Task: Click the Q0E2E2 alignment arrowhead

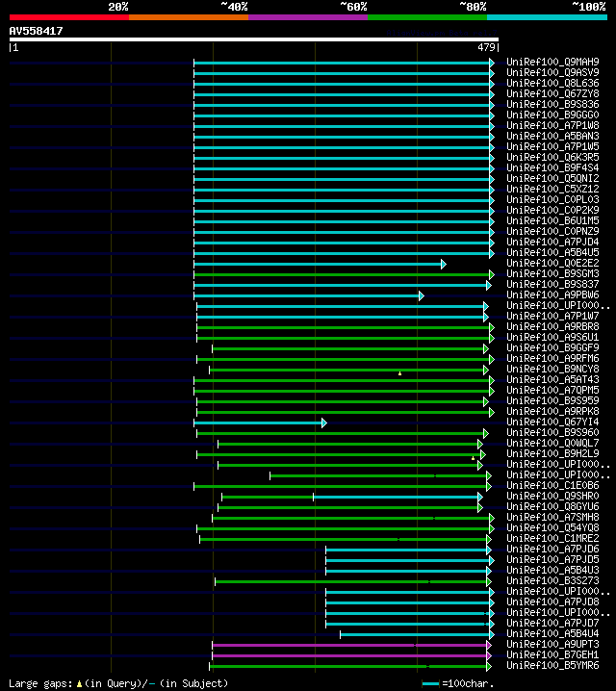Action: (x=444, y=264)
